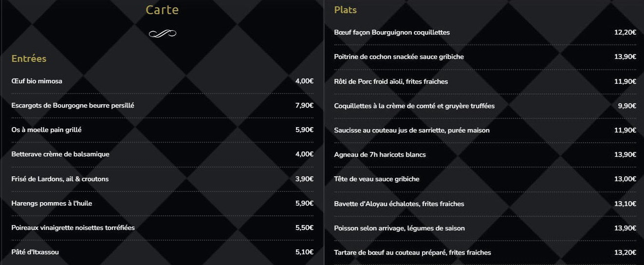Select Tartare de bœuf au couteau préparé
The width and height of the screenshot is (644, 265).
412,252
